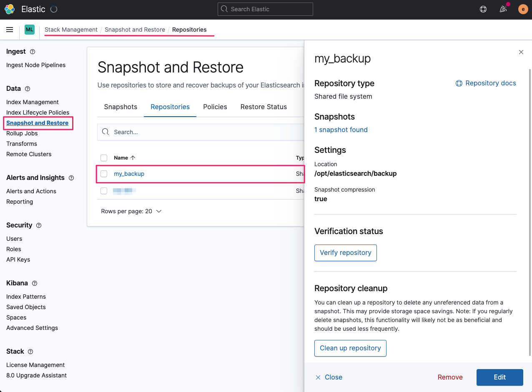Click the help icon next to Kibana
Viewport: 532px width, 392px height.
[35, 283]
